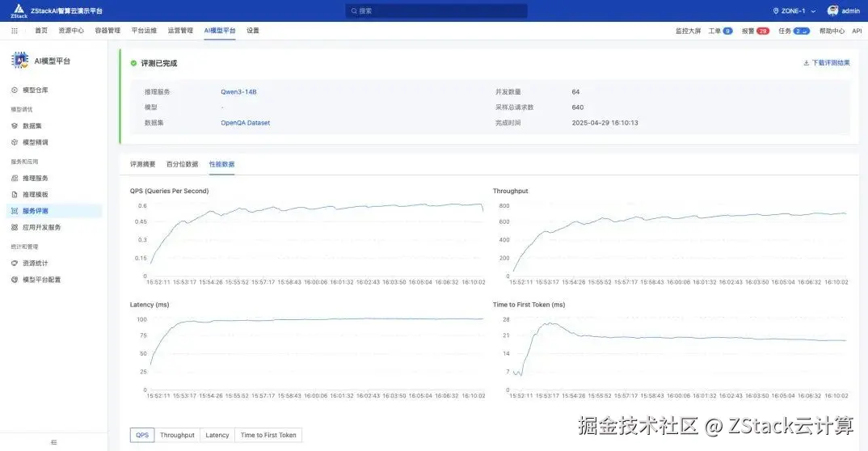Screen dimensions: 868x451
Task: Click the completion time 2025-04-29 16:10:13
Action: coord(605,123)
